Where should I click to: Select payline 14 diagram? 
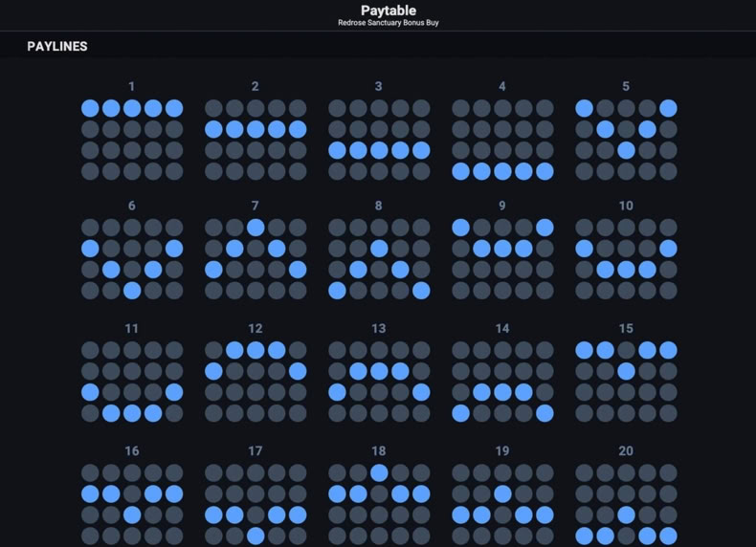[x=502, y=382]
